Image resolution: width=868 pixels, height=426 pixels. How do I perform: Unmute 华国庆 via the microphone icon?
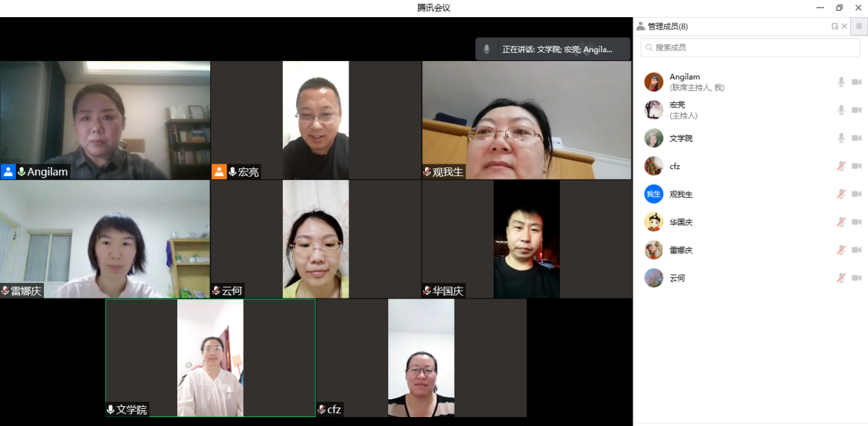[x=841, y=223]
